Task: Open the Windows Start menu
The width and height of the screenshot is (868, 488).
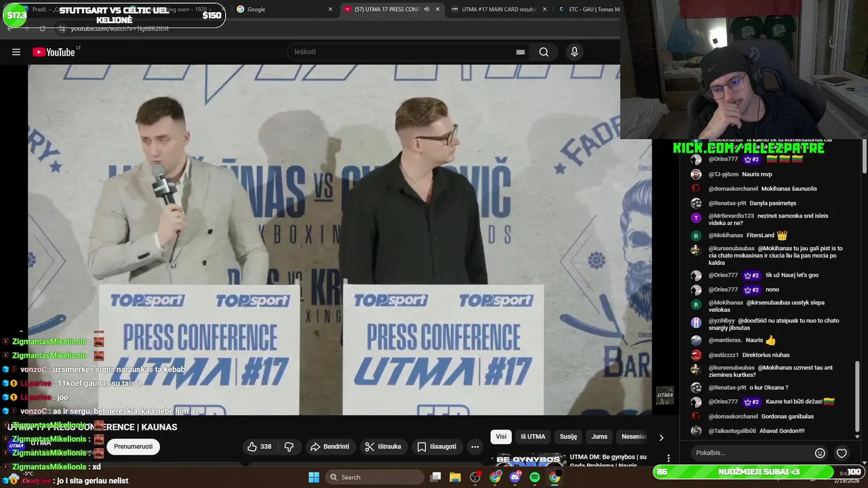Action: coord(314,477)
